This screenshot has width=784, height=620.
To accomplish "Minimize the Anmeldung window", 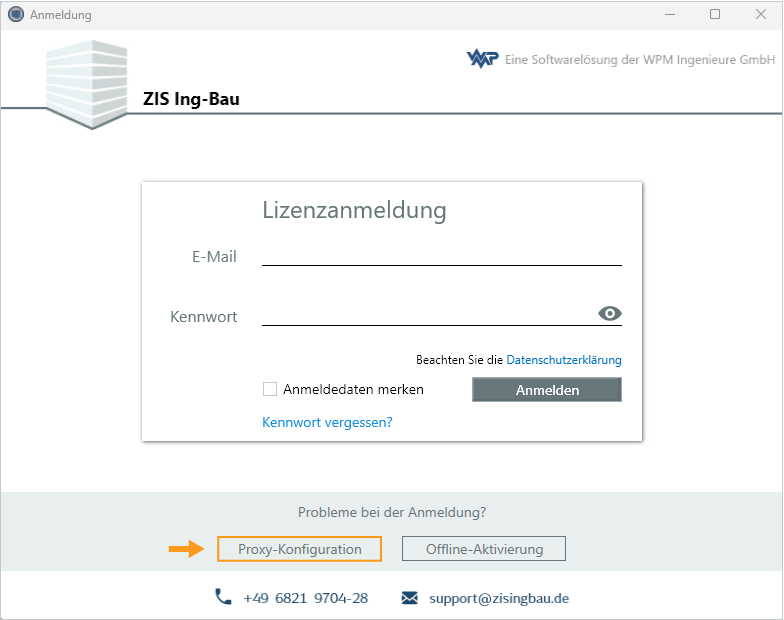I will (x=670, y=14).
